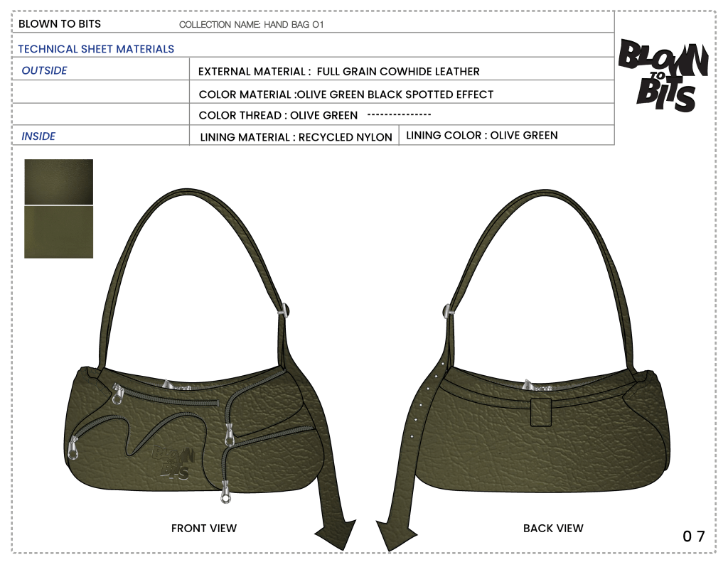Screen dimensions: 728x562
Task: Click the Blown to Bits graffiti logo
Action: coord(663,76)
